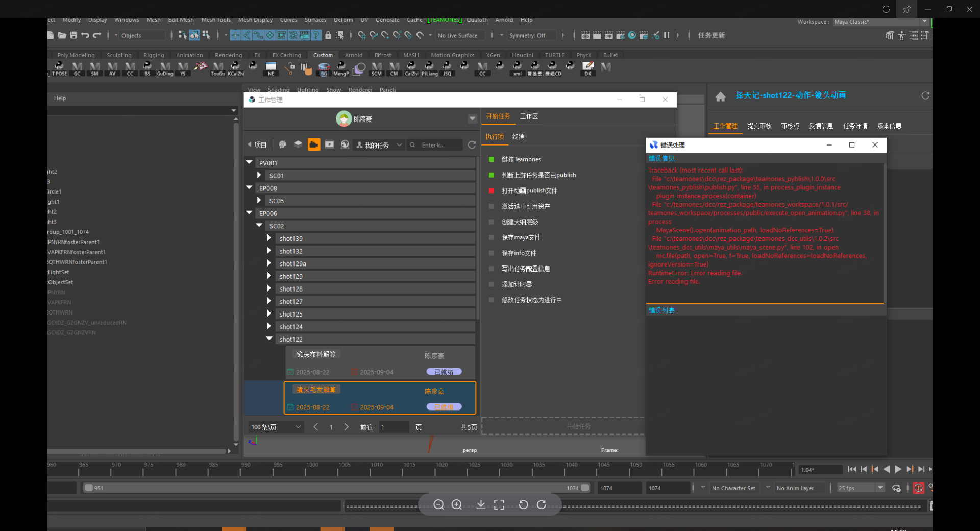Toggle select by component type mode
Screen dimensions: 980x531
pyautogui.click(x=206, y=35)
